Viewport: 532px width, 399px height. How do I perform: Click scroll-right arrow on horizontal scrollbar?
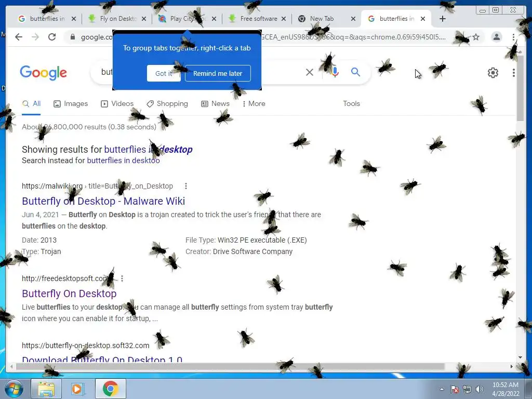[512, 366]
